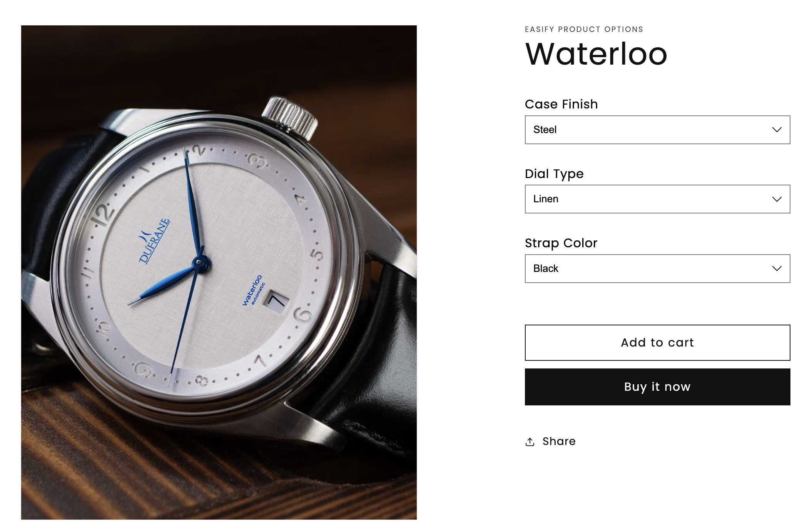Screen dimensions: 812x530
Task: Click the Easify Product Options vendor text
Action: click(x=584, y=30)
